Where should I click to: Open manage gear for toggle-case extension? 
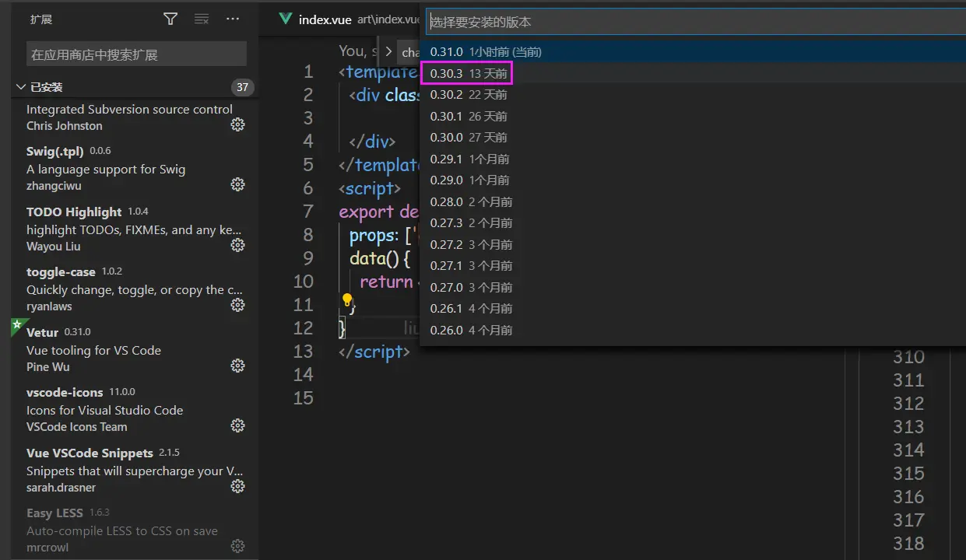click(x=238, y=305)
